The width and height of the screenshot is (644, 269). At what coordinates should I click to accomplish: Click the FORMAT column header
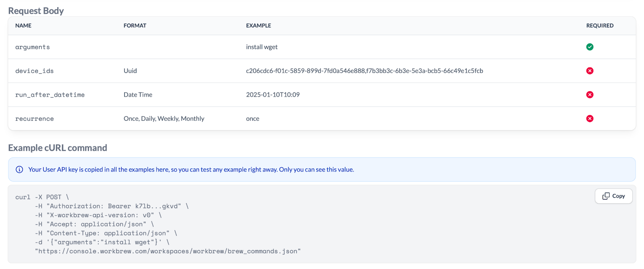pyautogui.click(x=135, y=26)
